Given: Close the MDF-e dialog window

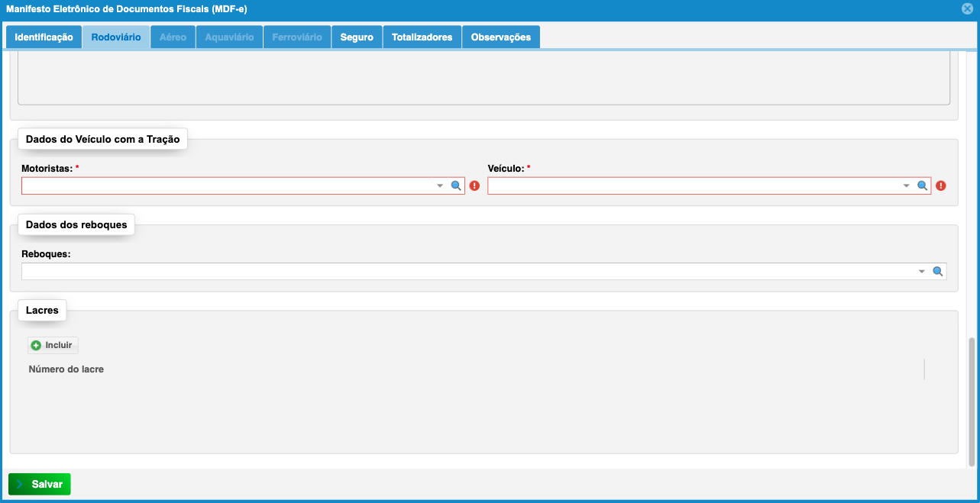Looking at the screenshot, I should click(x=967, y=9).
